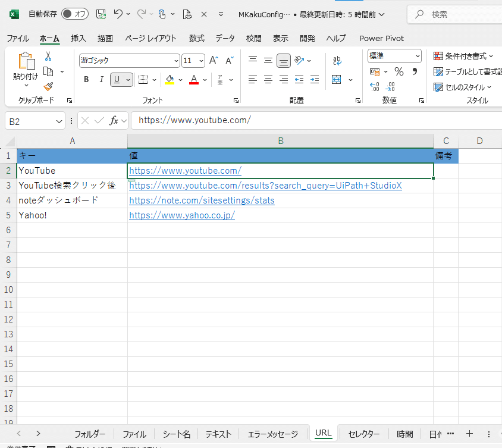
Task: Open the font color dropdown arrow
Action: (205, 80)
